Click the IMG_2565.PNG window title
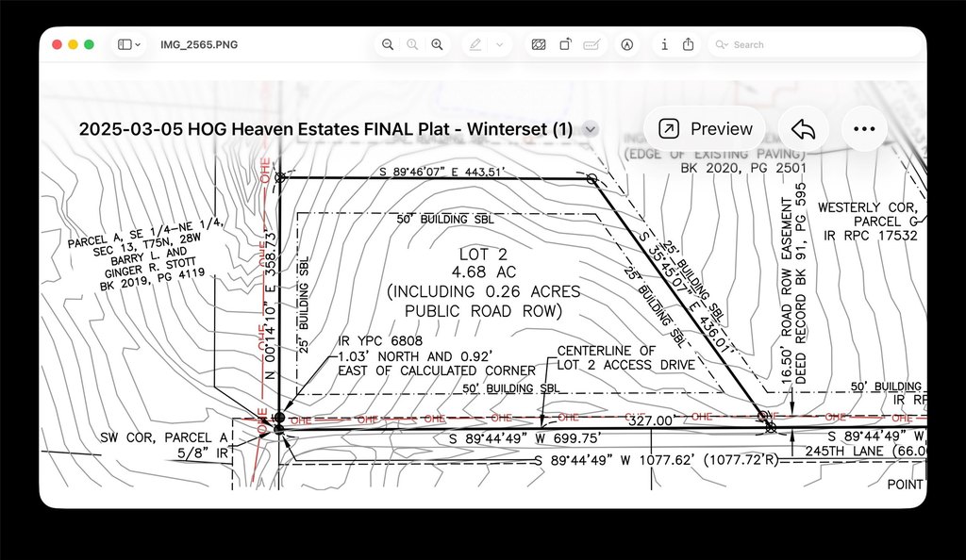 point(199,44)
